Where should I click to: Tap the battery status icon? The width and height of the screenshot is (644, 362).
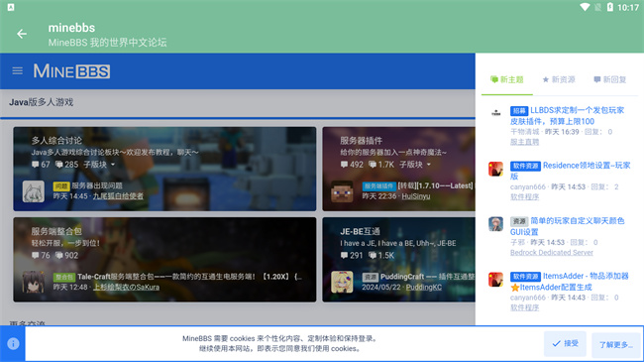click(x=610, y=7)
